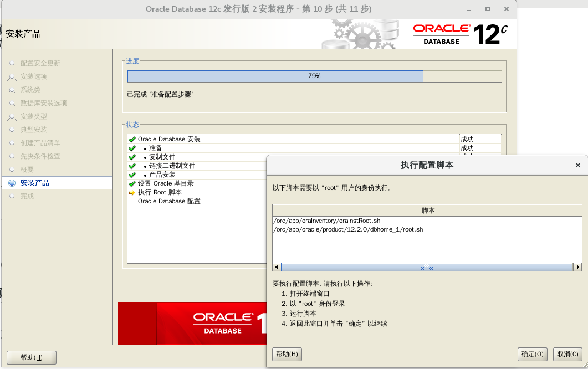Select the 数据库安装选项 step in sidebar
The height and width of the screenshot is (369, 588).
(43, 103)
